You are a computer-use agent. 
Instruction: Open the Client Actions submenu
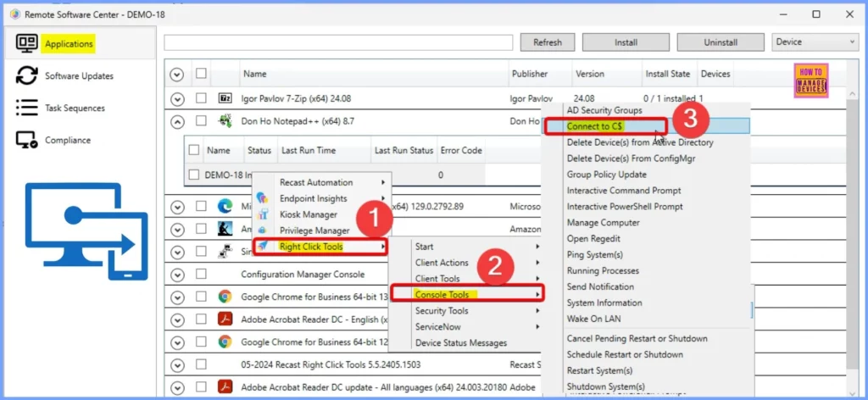[467, 262]
